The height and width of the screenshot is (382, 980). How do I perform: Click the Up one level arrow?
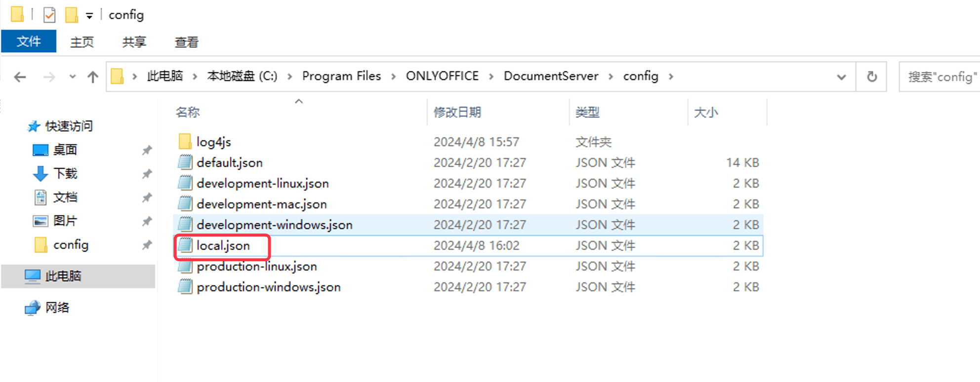93,77
